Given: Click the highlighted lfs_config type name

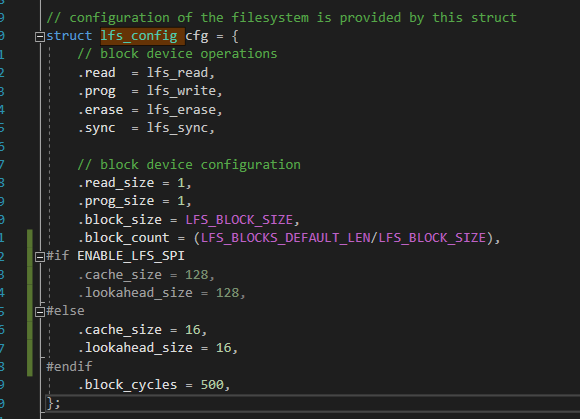Looking at the screenshot, I should pos(139,36).
